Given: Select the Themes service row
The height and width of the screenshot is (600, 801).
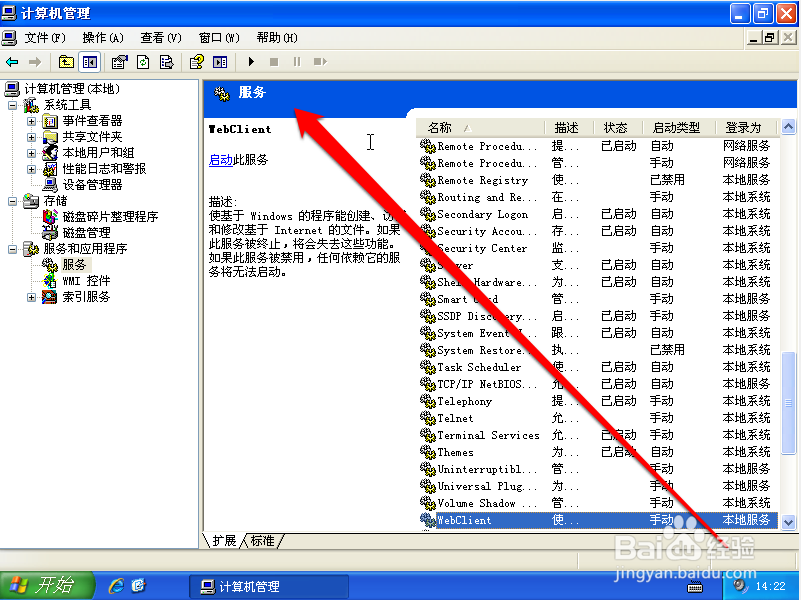Looking at the screenshot, I should (599, 452).
